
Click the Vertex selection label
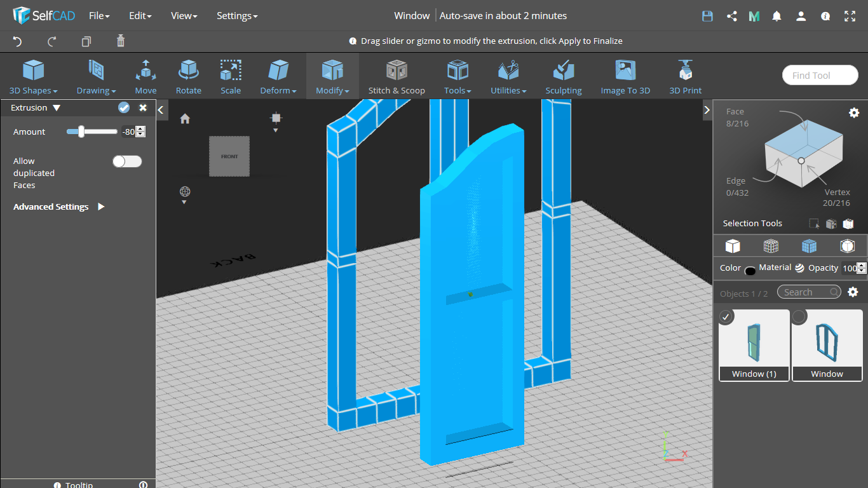point(837,192)
